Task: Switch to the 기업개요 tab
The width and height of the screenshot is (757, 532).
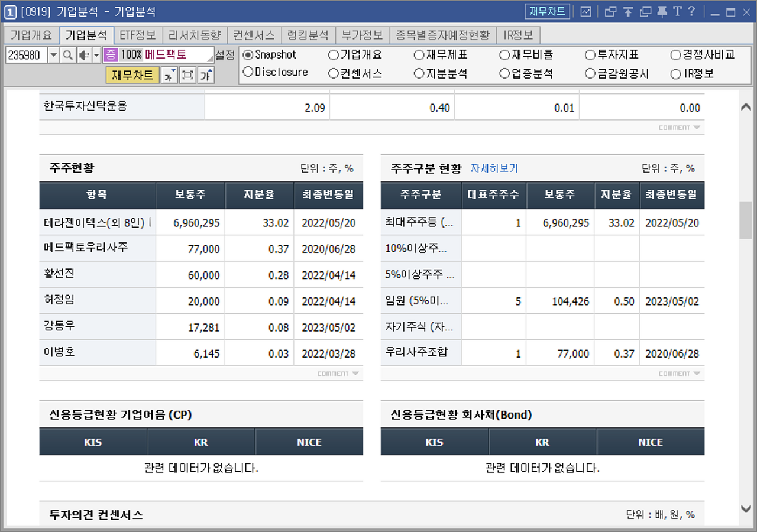Action: click(31, 35)
